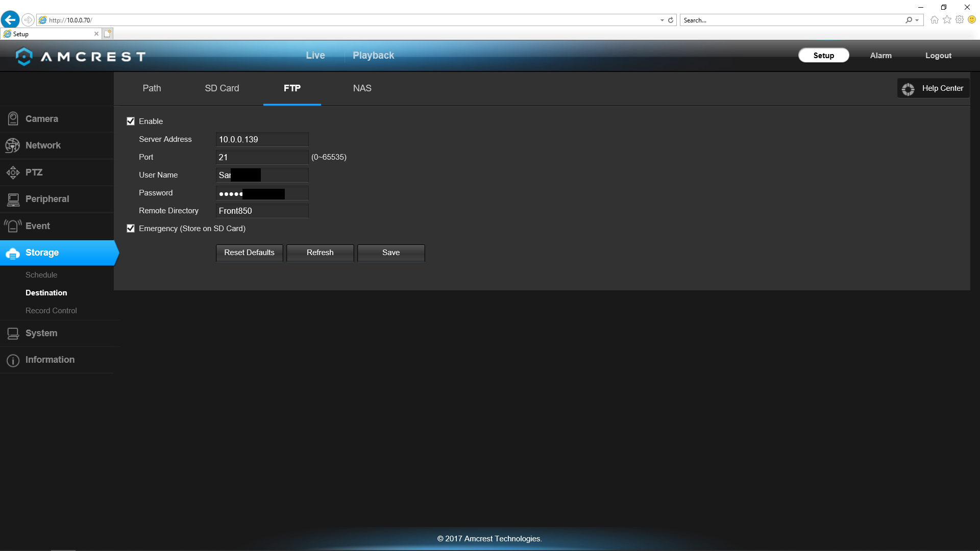
Task: Reload page with refresh icon in address bar
Action: pyautogui.click(x=671, y=20)
